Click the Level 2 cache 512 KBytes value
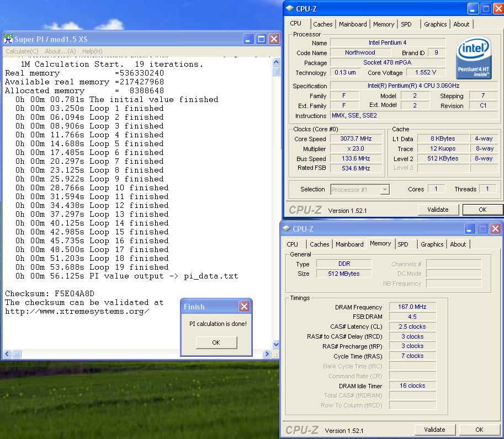Viewport: 504px width, 439px height. click(x=443, y=158)
